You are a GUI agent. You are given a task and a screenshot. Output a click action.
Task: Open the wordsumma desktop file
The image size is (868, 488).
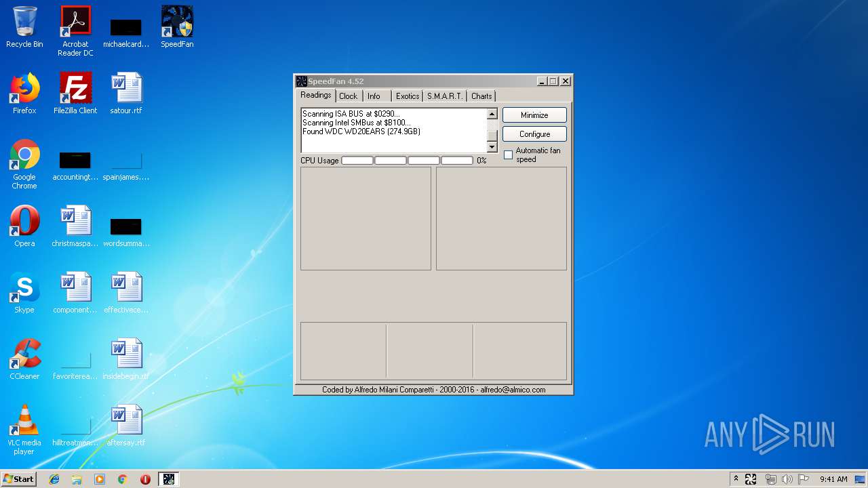click(126, 230)
